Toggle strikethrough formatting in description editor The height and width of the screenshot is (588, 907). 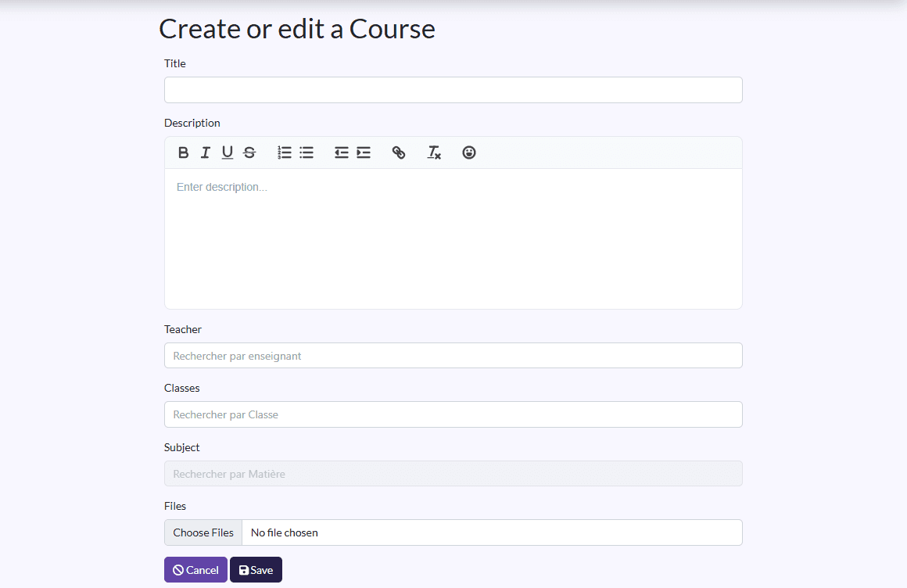click(x=249, y=152)
